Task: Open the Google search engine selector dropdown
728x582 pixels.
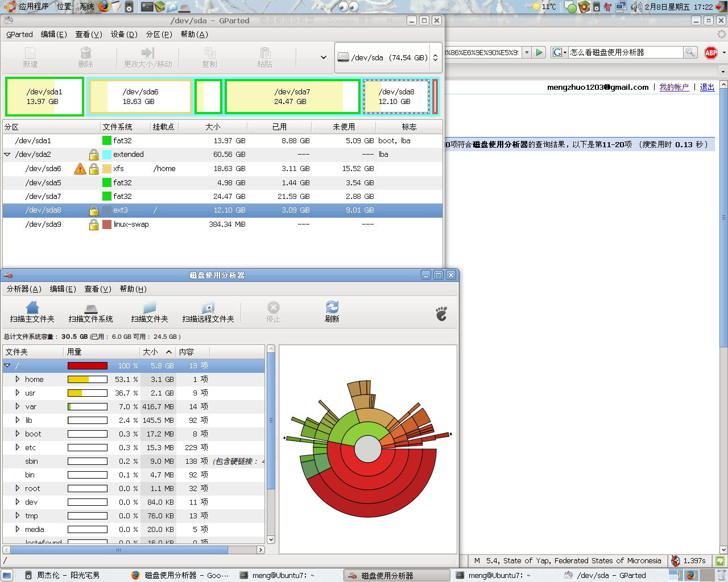Action: coord(560,52)
